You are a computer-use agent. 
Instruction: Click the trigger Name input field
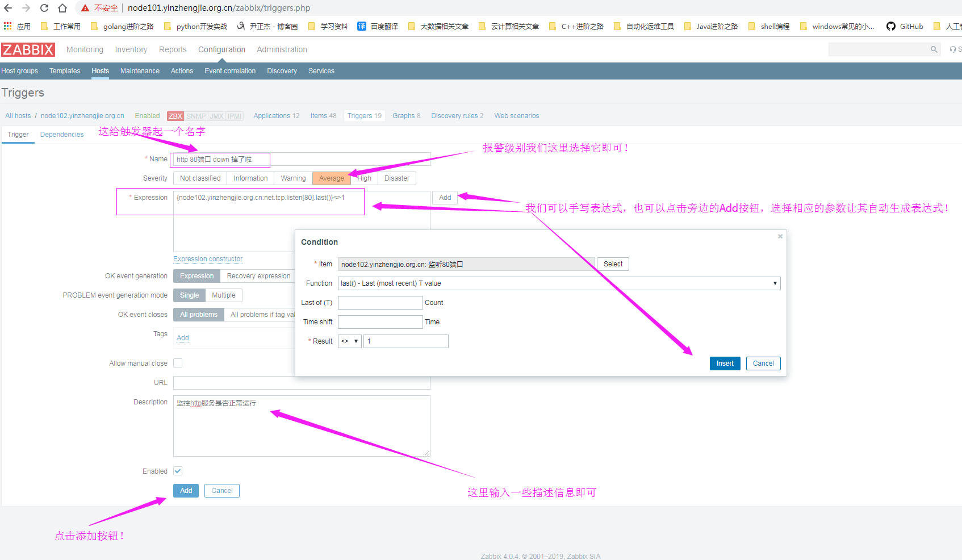[x=302, y=160]
